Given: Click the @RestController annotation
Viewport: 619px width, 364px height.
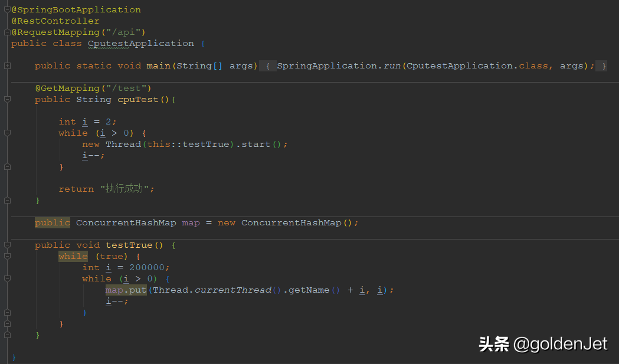Looking at the screenshot, I should click(55, 21).
